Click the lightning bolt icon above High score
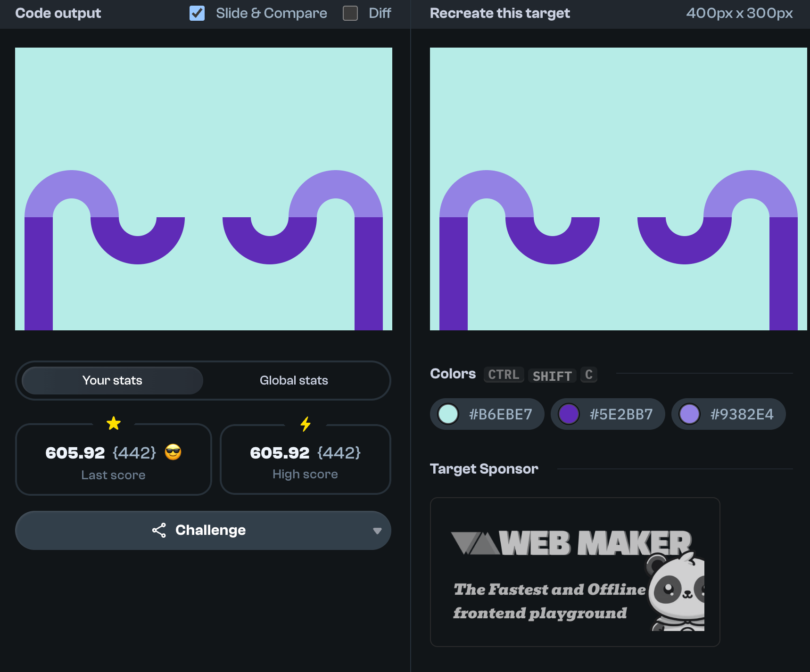810x672 pixels. [306, 424]
